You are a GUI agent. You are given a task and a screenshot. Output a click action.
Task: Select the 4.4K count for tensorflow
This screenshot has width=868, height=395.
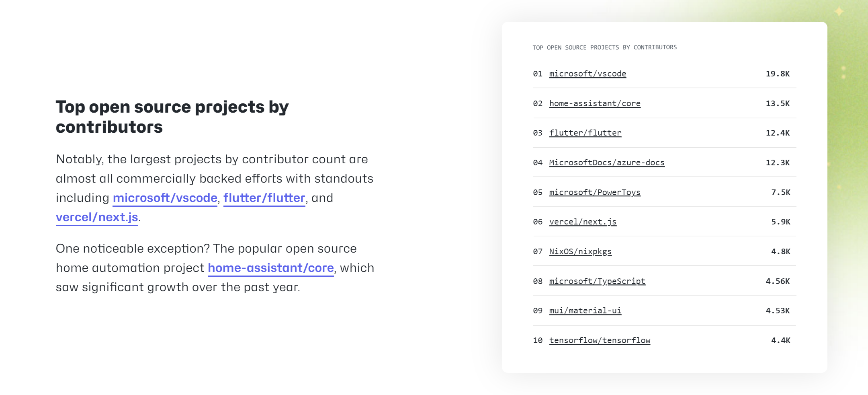pyautogui.click(x=780, y=340)
